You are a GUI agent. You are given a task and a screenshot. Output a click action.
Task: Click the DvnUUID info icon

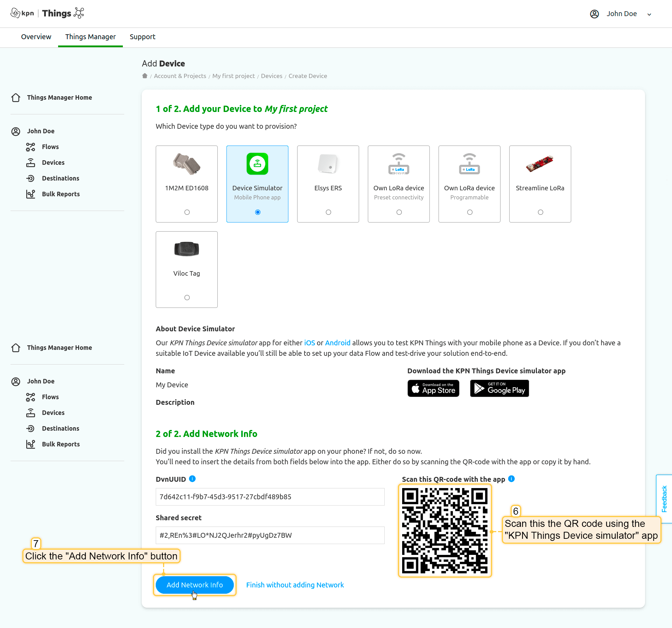(192, 479)
